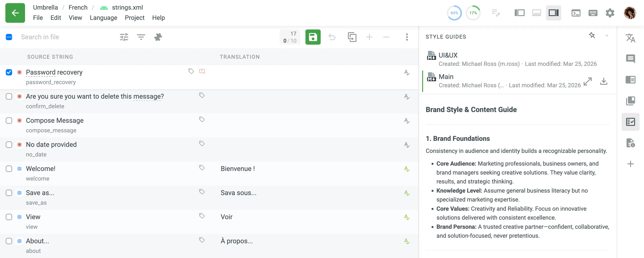Image resolution: width=644 pixels, height=258 pixels.
Task: Open editor settings gear
Action: [610, 13]
